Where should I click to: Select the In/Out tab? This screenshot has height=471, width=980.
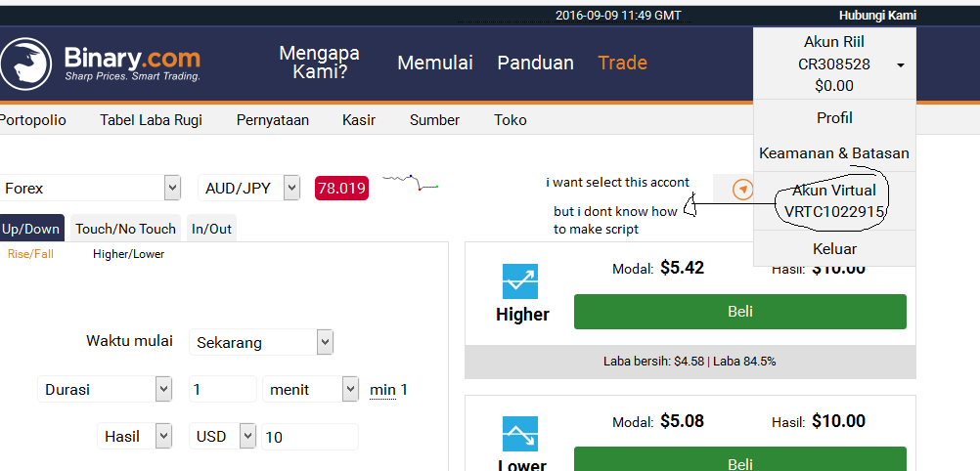coord(211,229)
